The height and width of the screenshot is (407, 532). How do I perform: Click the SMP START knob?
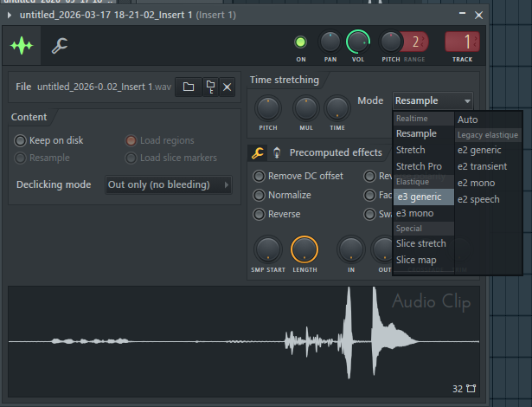[268, 249]
